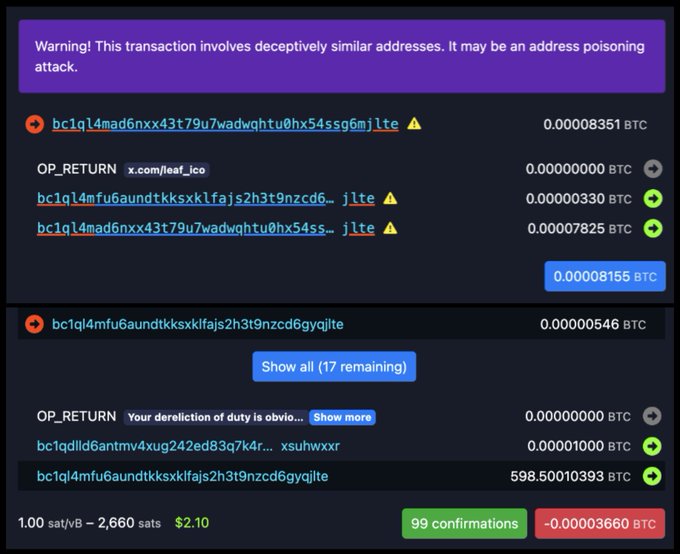Click the 99 confirmations badge
The width and height of the screenshot is (680, 554).
coord(464,524)
